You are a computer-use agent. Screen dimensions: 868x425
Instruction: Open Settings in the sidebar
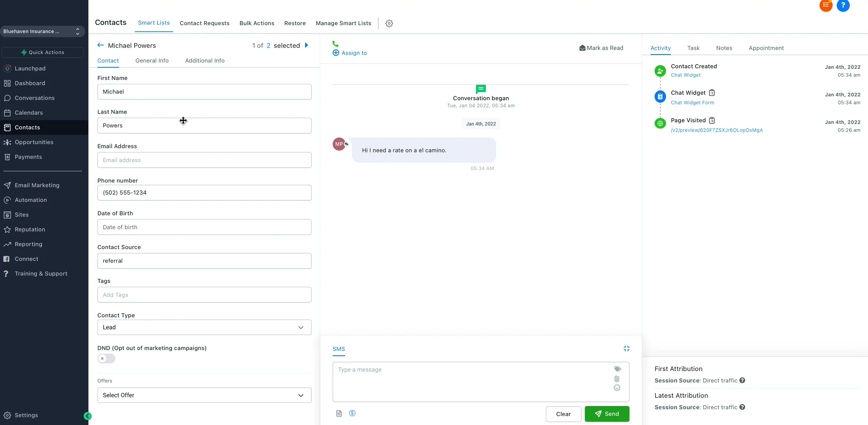26,415
